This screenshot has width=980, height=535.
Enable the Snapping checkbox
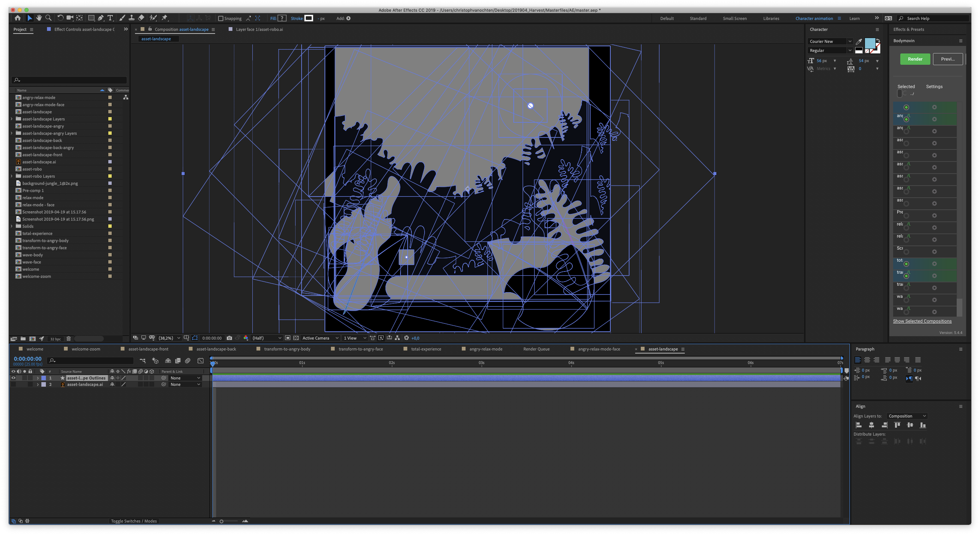[221, 18]
